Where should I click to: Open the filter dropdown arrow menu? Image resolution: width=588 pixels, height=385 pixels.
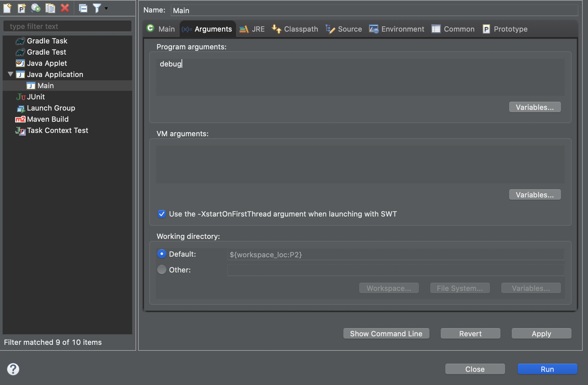(x=106, y=8)
